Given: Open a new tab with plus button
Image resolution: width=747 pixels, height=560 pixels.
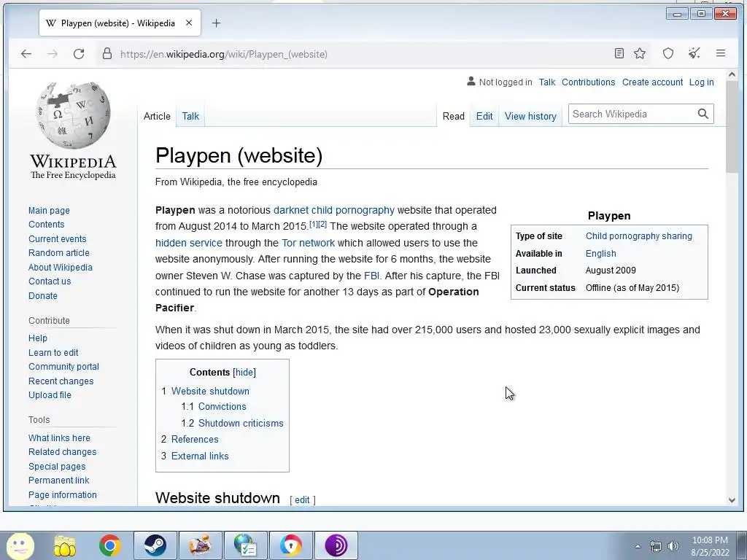Looking at the screenshot, I should (x=216, y=23).
